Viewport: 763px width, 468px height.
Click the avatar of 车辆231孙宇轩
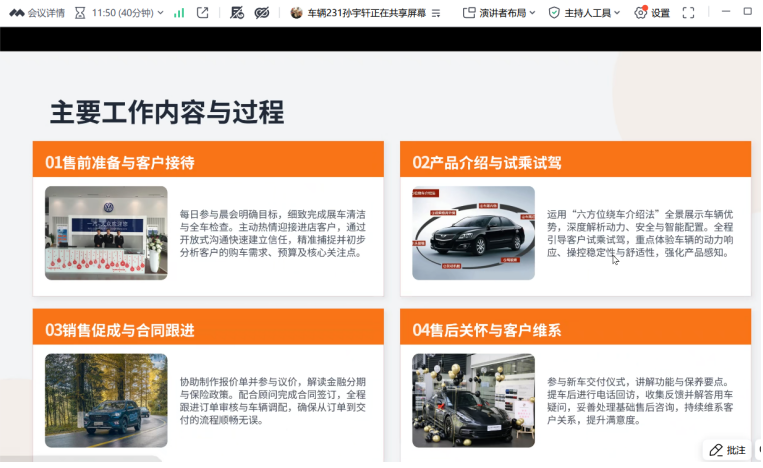(296, 13)
